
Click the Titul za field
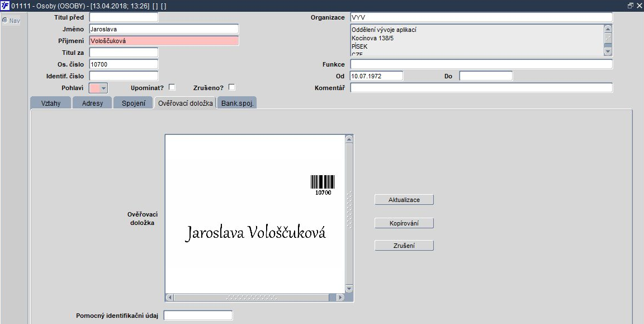click(x=124, y=53)
